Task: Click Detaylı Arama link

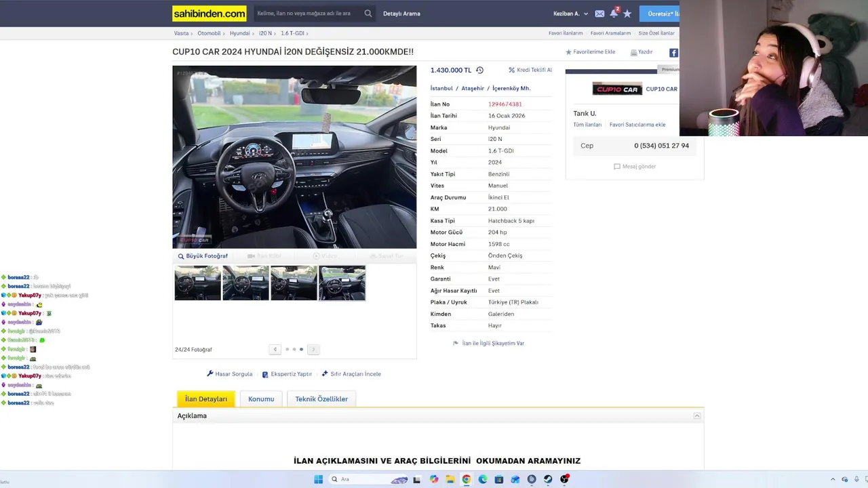Action: (401, 14)
